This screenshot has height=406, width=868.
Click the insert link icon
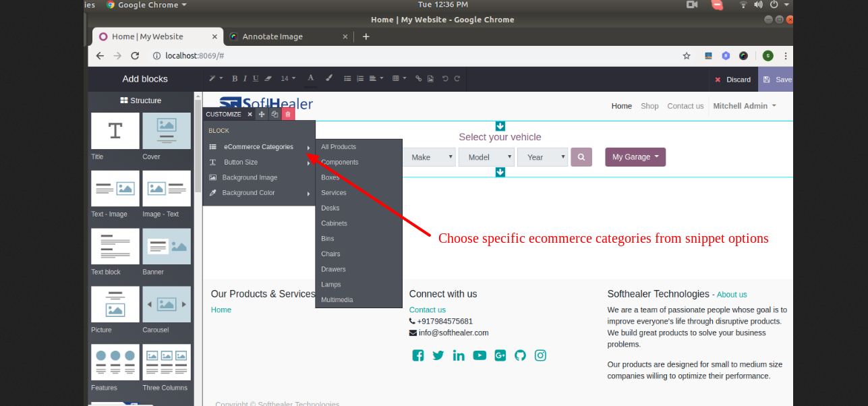tap(418, 78)
